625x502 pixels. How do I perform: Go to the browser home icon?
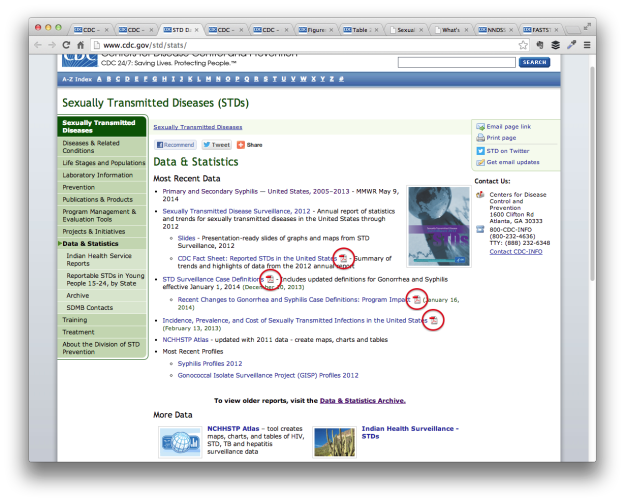coord(81,45)
